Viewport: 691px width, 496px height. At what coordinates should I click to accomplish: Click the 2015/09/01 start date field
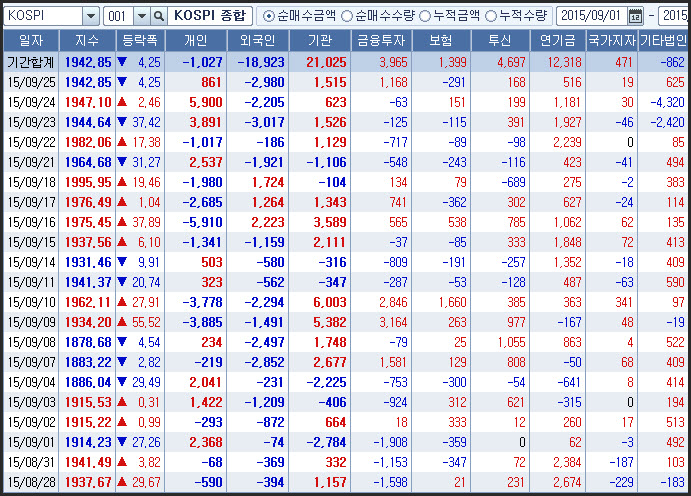point(592,16)
